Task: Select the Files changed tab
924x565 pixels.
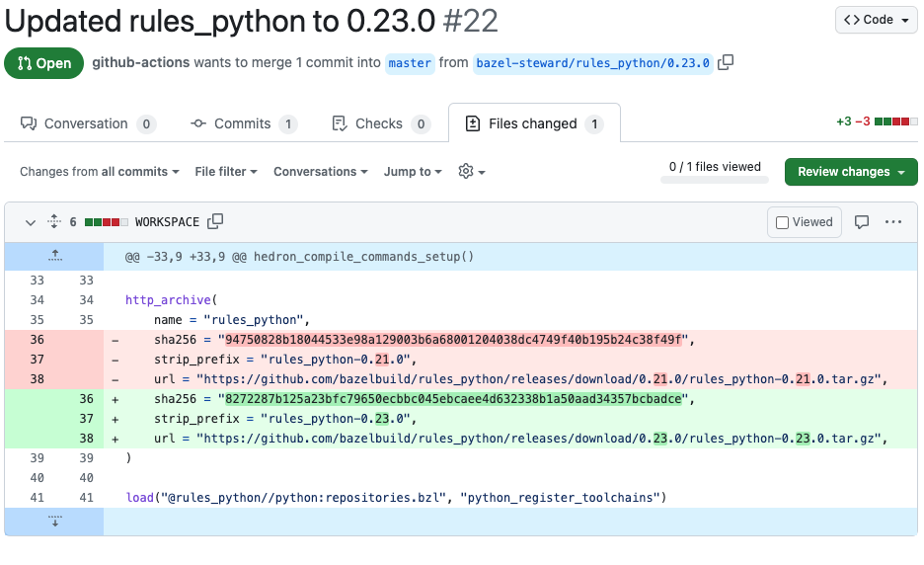Action: point(534,123)
